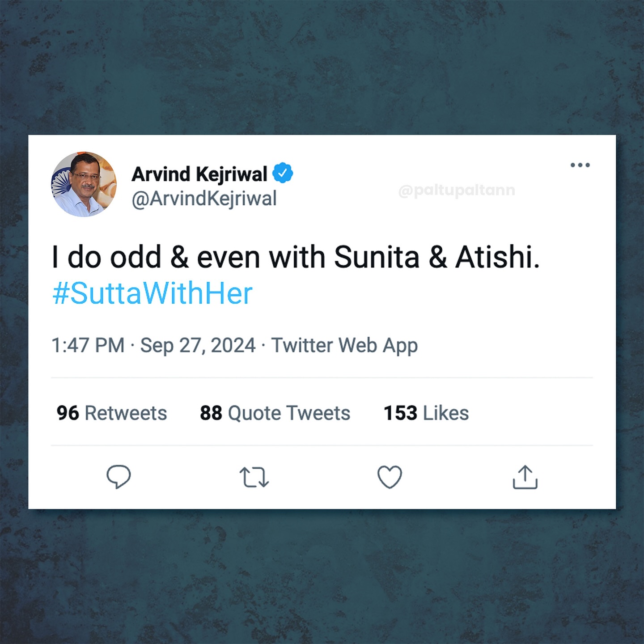The height and width of the screenshot is (644, 644).
Task: View the 96 Retweets list
Action: click(112, 413)
